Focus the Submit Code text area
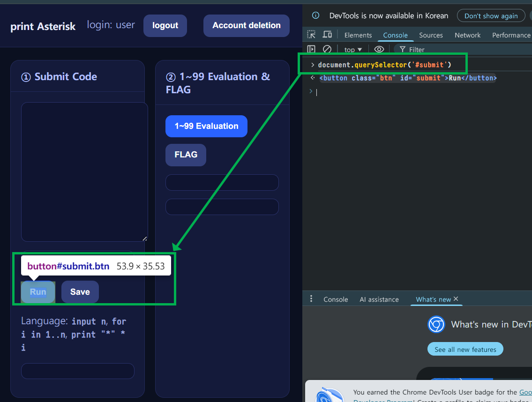This screenshot has height=402, width=532. 84,172
